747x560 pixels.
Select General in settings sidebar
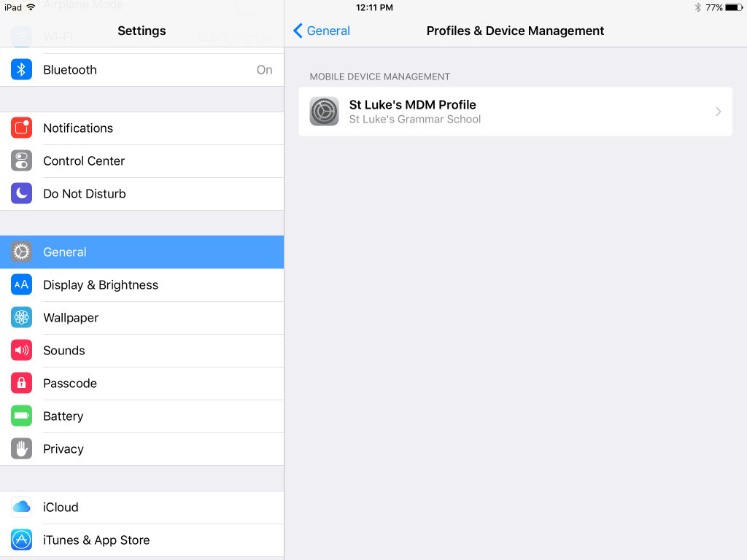(x=142, y=252)
